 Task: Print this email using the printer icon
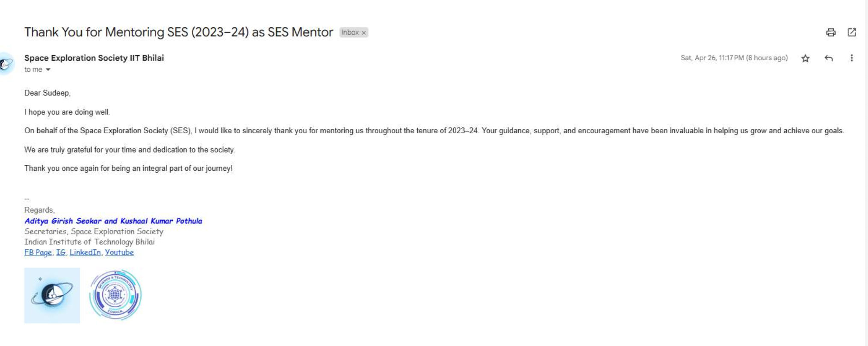pyautogui.click(x=830, y=32)
